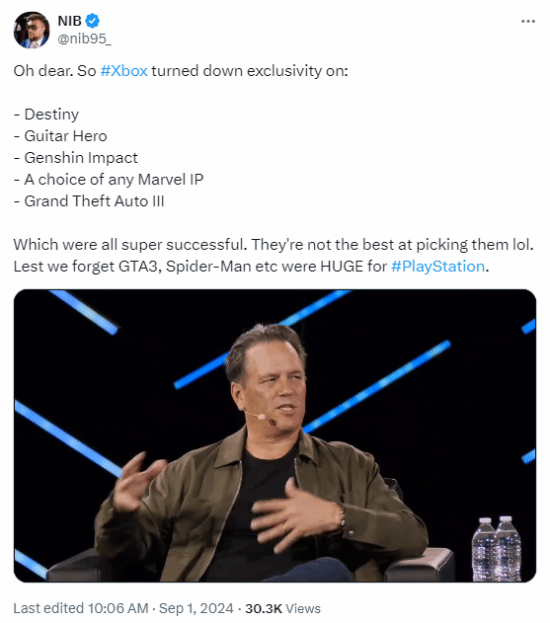Open NIB's round profile picture
Viewport: 550px width, 623px height.
pos(32,30)
